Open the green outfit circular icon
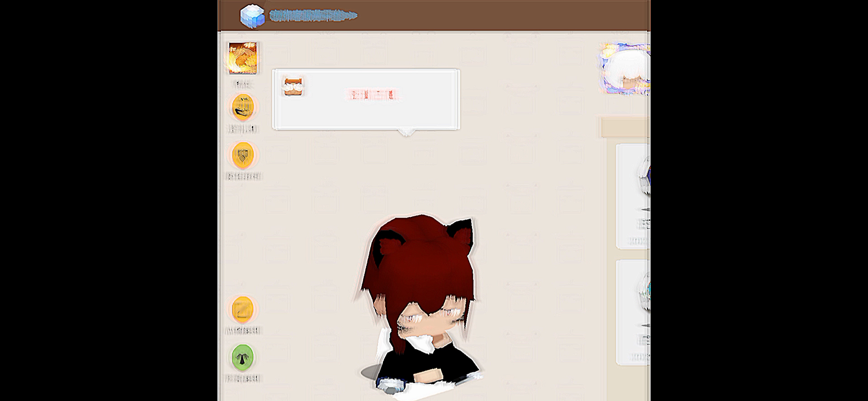868x401 pixels. tap(243, 357)
